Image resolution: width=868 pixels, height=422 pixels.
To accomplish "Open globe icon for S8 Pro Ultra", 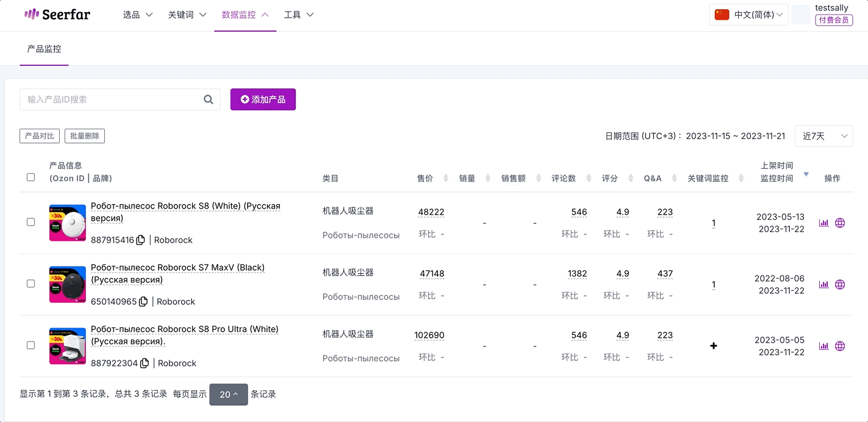I will pos(840,346).
